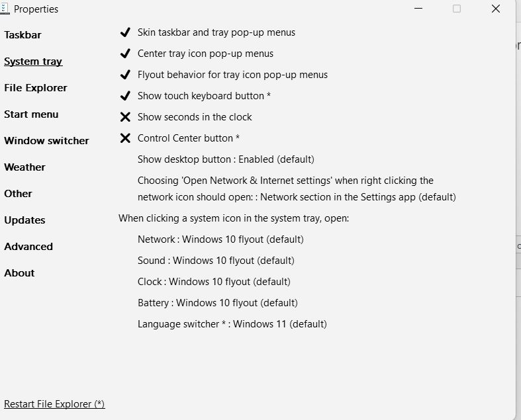The width and height of the screenshot is (521, 420).
Task: Click the Properties window app icon
Action: point(3,9)
